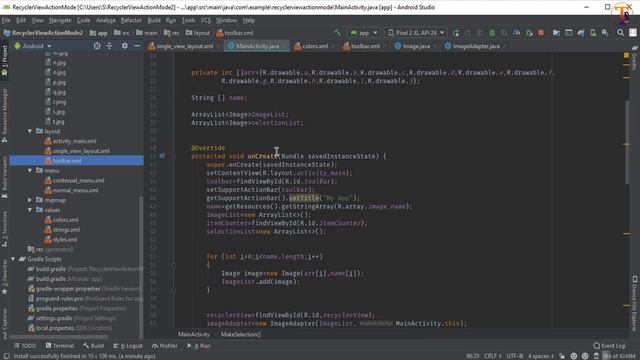640x360 pixels.
Task: Click the Collapse All icon in project panel
Action: pos(109,46)
